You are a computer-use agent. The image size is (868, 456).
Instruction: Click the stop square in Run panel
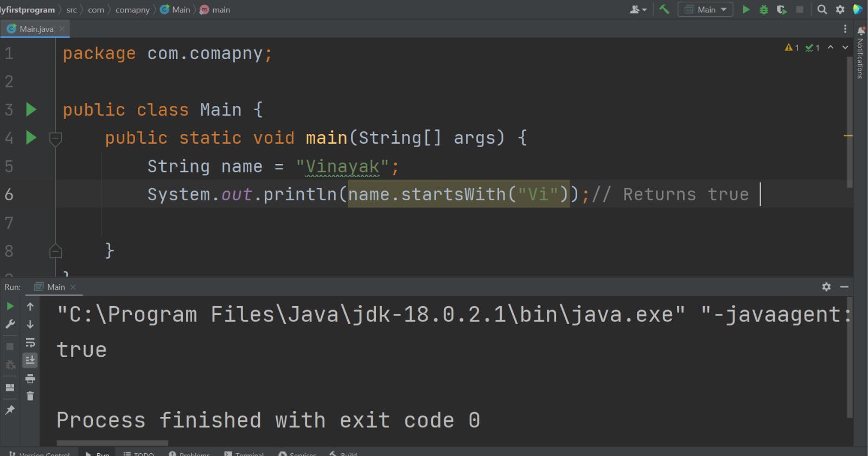(10, 346)
